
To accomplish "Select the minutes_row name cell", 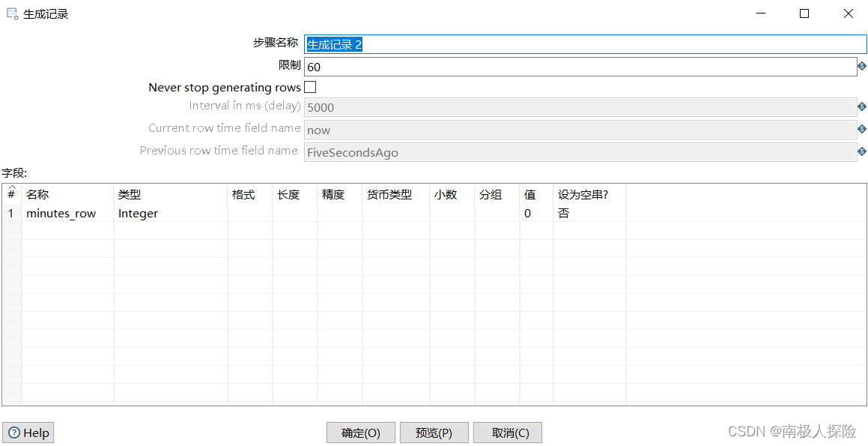I will pyautogui.click(x=67, y=214).
